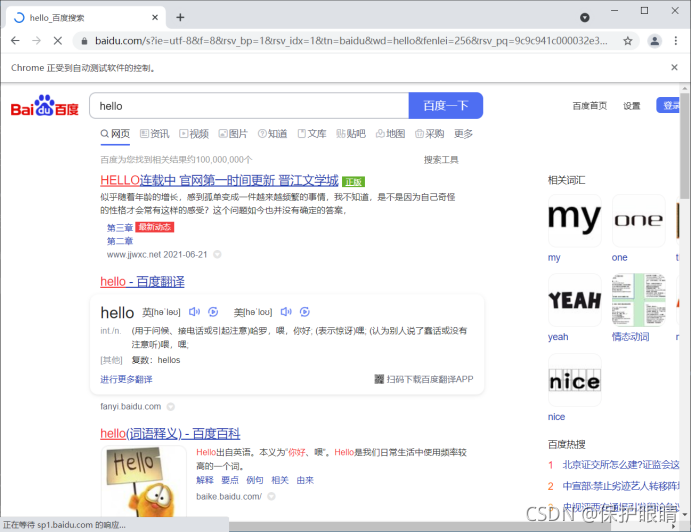
Task: Play British pronunciation speaker icon
Action: (x=194, y=312)
